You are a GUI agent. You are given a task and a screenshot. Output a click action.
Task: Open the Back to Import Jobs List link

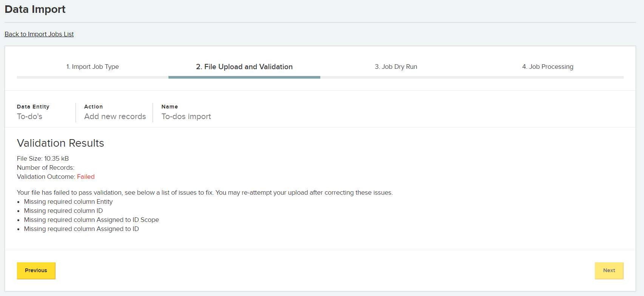(x=39, y=34)
